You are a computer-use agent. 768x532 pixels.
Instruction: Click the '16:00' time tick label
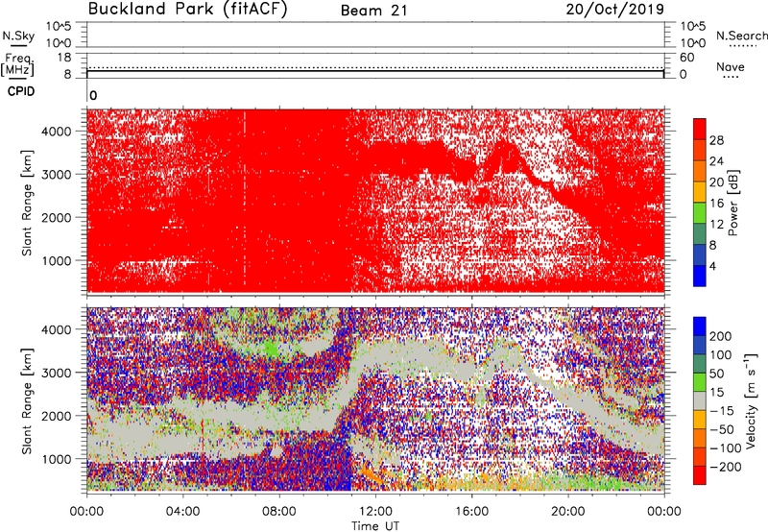471,512
